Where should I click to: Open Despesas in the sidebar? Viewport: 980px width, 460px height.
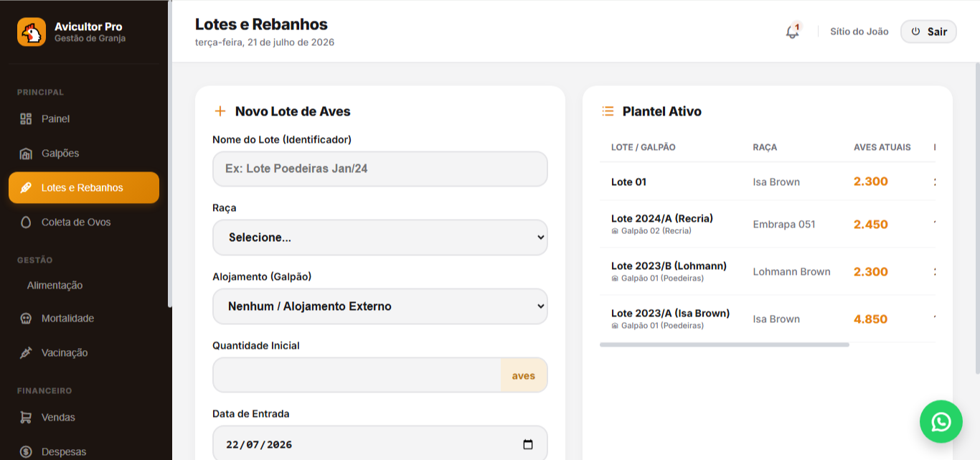coord(84,452)
